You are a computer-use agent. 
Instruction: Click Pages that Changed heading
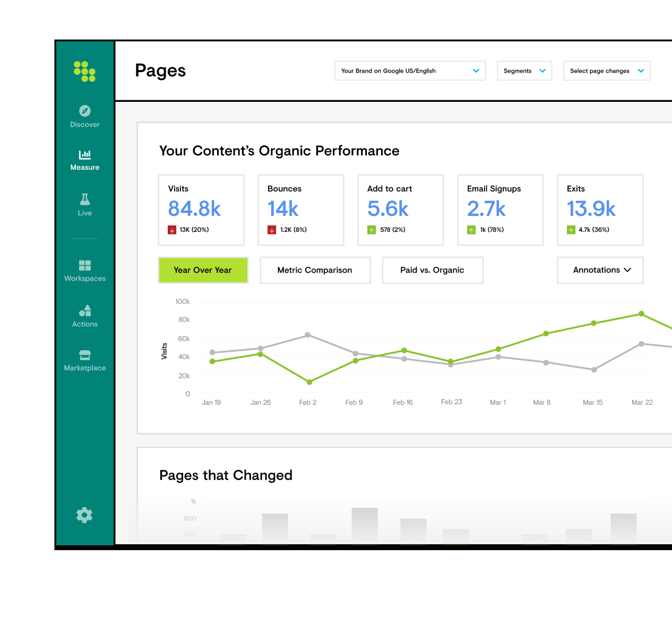(x=226, y=475)
